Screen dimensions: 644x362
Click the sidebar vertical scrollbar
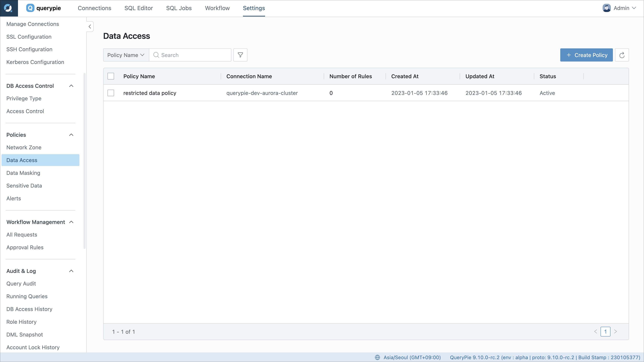(x=84, y=161)
